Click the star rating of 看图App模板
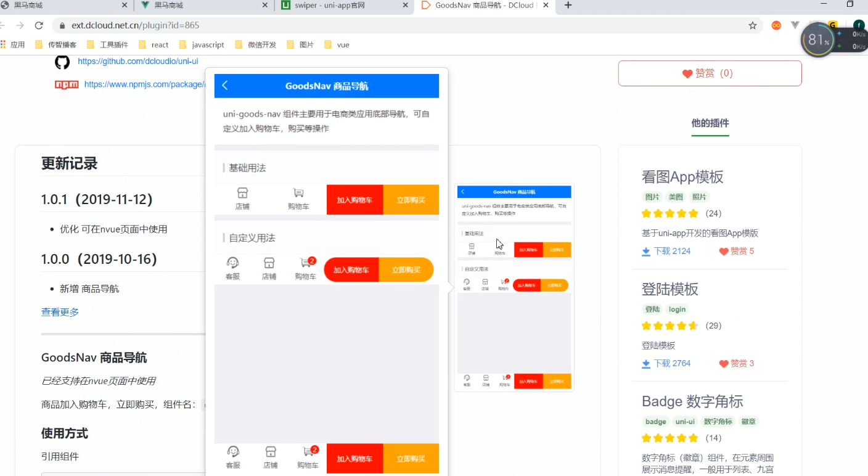868x476 pixels. 669,213
